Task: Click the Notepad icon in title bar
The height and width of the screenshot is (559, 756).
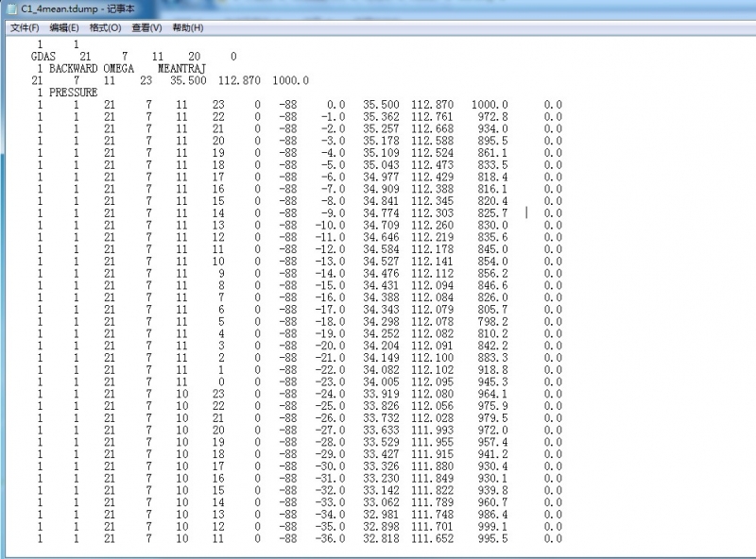Action: pyautogui.click(x=10, y=8)
